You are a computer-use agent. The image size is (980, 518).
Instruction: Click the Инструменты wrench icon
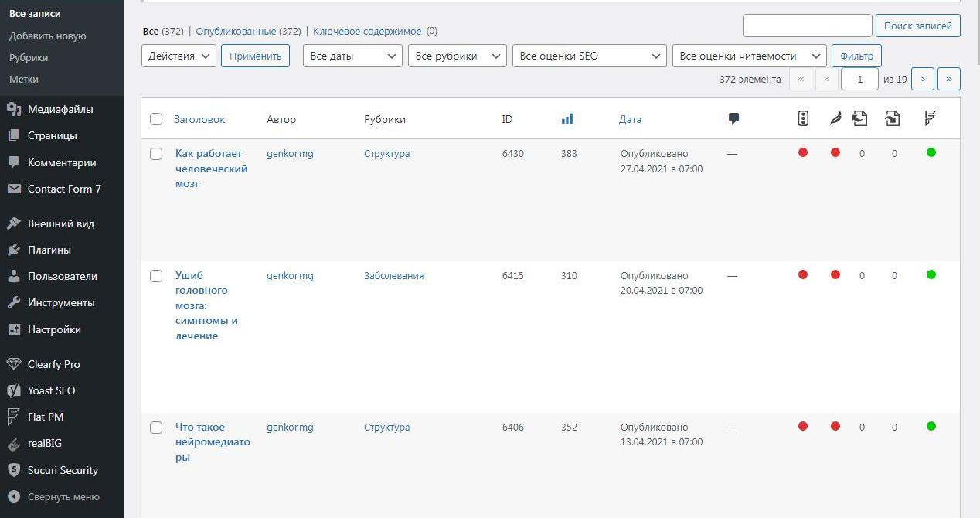point(13,302)
